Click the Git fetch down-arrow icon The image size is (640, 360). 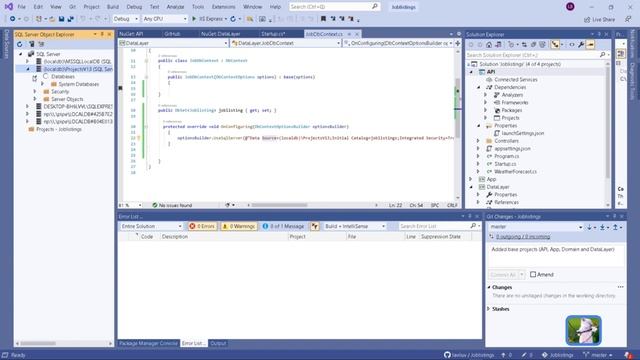(x=589, y=227)
